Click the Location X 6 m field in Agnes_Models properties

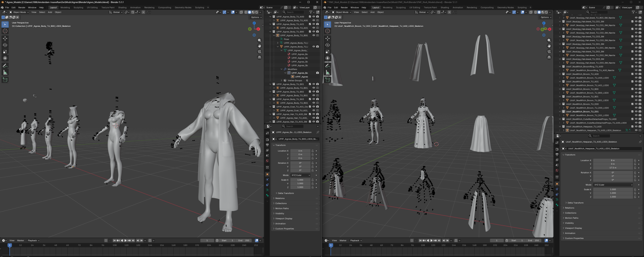pyautogui.click(x=300, y=151)
